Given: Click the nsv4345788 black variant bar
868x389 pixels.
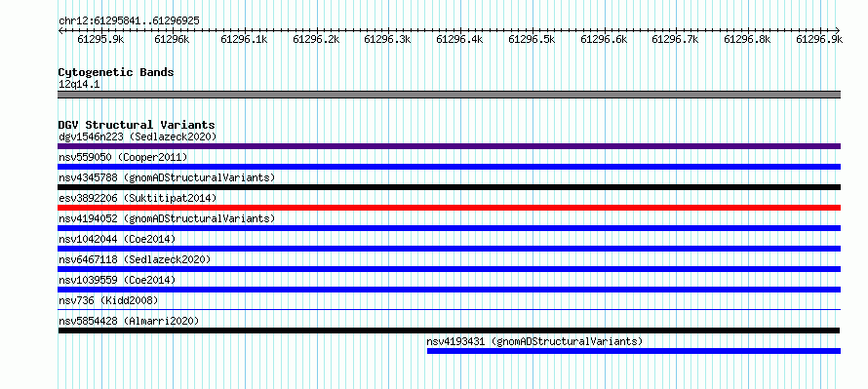Looking at the screenshot, I should click(449, 187).
